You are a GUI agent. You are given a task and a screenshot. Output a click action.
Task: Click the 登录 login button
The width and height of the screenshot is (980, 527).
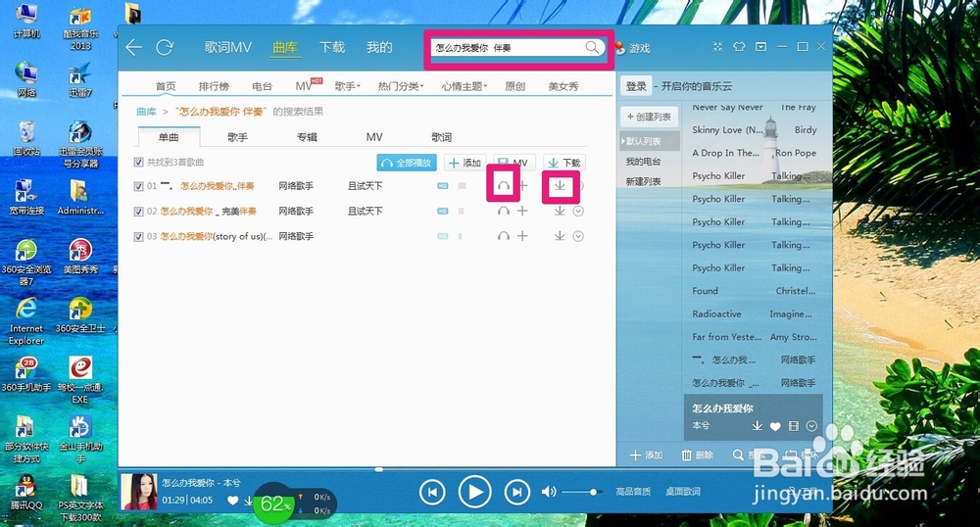[x=636, y=86]
